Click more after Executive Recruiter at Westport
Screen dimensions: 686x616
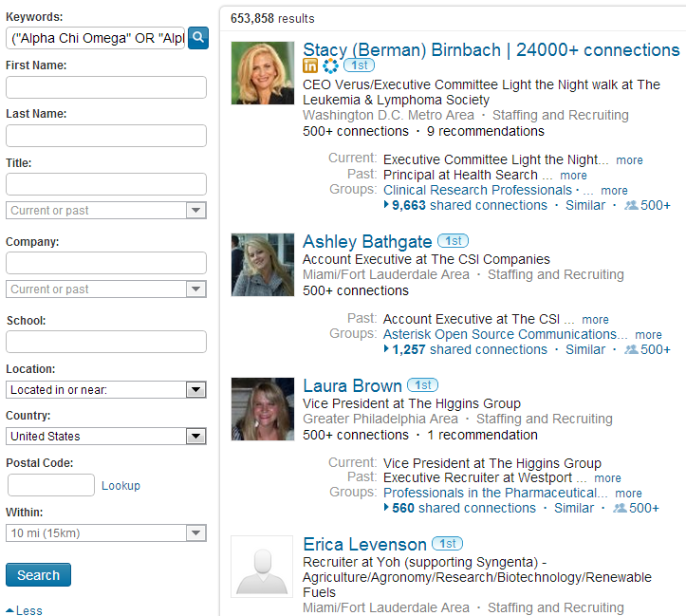(x=607, y=478)
